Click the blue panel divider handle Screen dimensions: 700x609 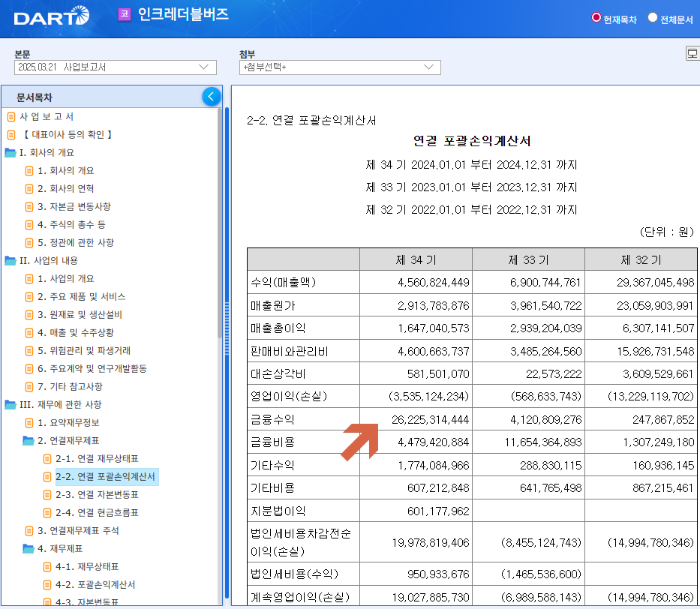pos(227,328)
